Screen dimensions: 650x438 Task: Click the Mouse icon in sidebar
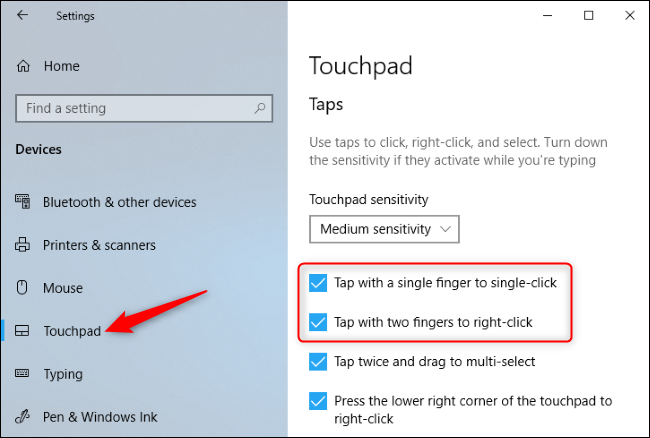[x=23, y=288]
